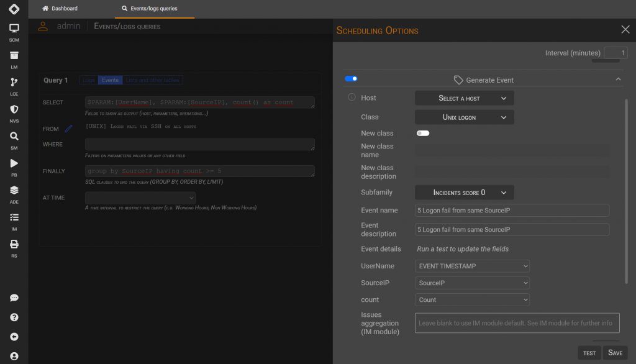
Task: Open the LCE branch module
Action: click(x=14, y=86)
